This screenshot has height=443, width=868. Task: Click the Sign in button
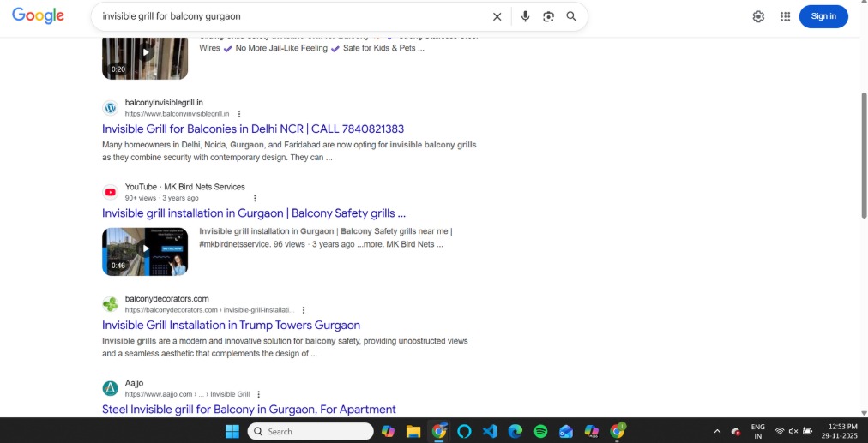823,16
